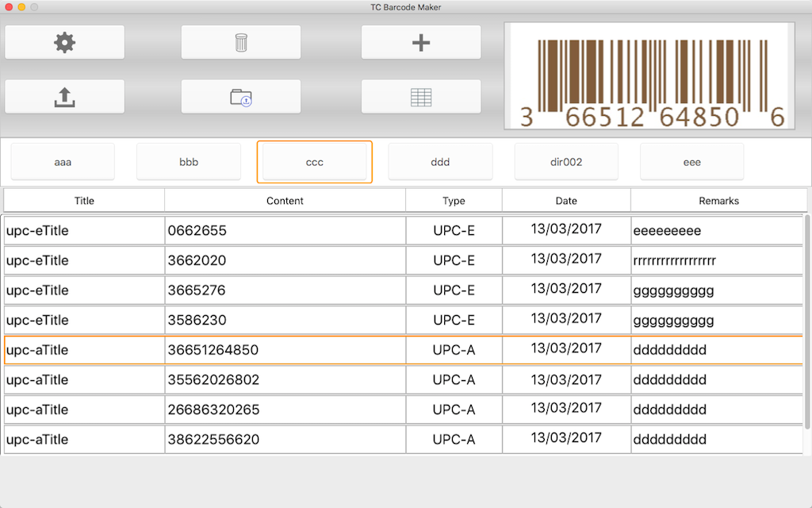The height and width of the screenshot is (508, 812).
Task: Click content cell 38622556620
Action: click(x=285, y=440)
